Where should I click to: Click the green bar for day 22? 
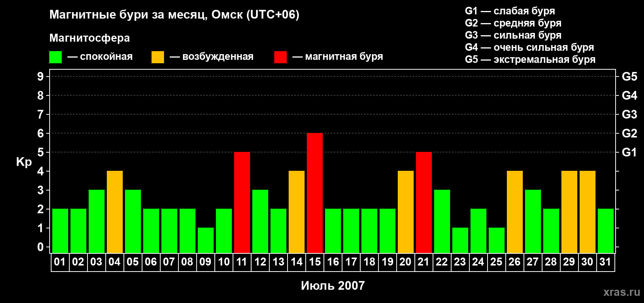click(442, 221)
